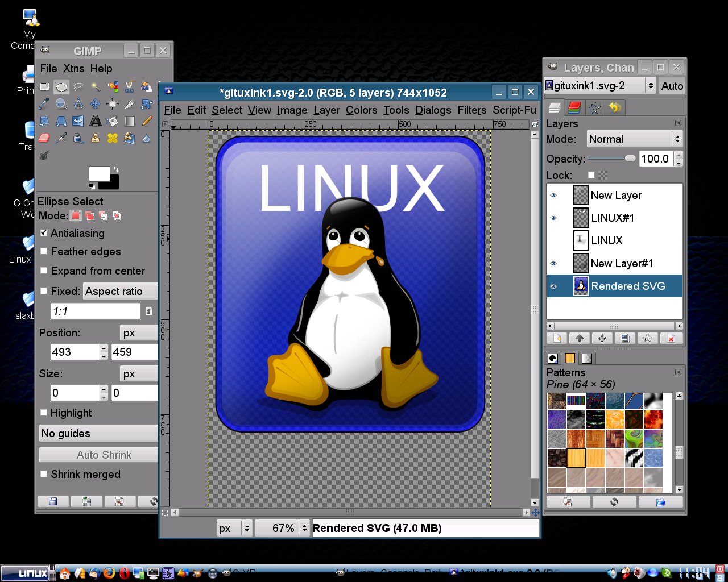Anchor the floating layer button
This screenshot has width=728, height=582.
tap(647, 338)
